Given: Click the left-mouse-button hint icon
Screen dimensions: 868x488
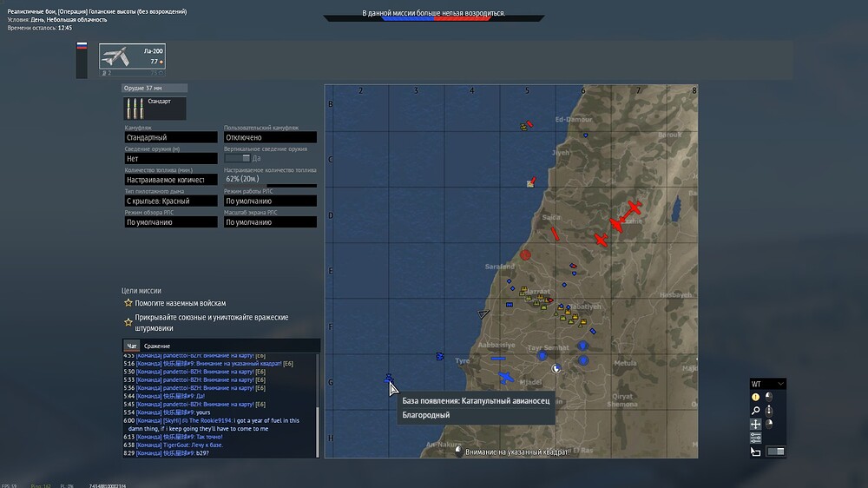Looking at the screenshot, I should (769, 397).
